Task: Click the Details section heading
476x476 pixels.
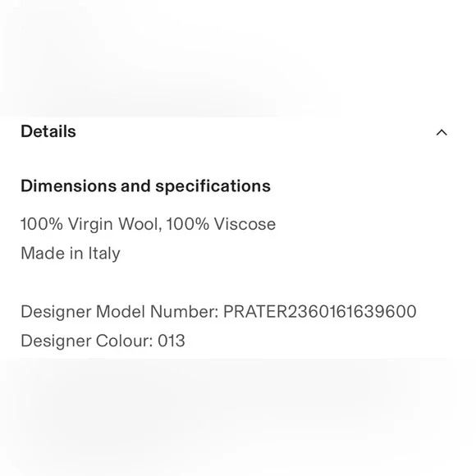Action: click(x=48, y=131)
